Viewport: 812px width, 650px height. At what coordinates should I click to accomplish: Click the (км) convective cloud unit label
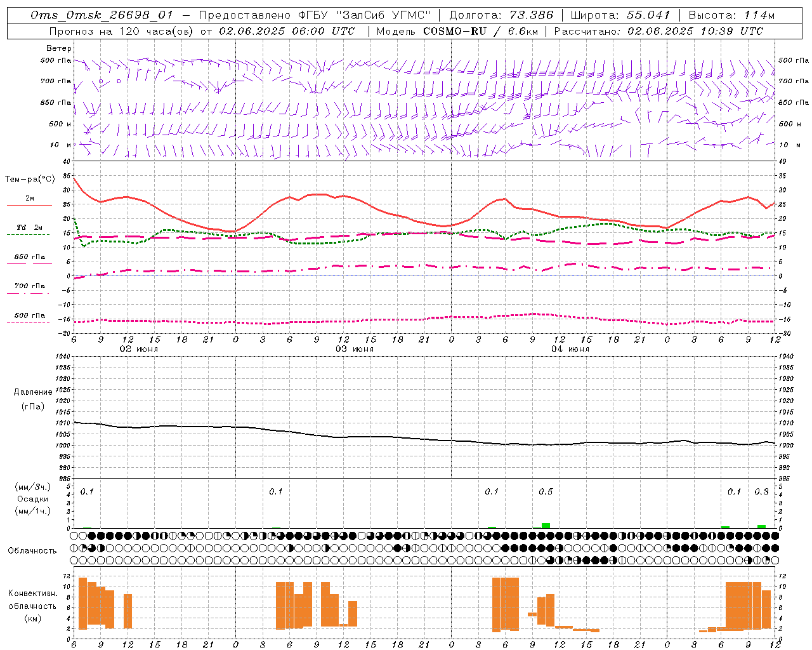[33, 618]
